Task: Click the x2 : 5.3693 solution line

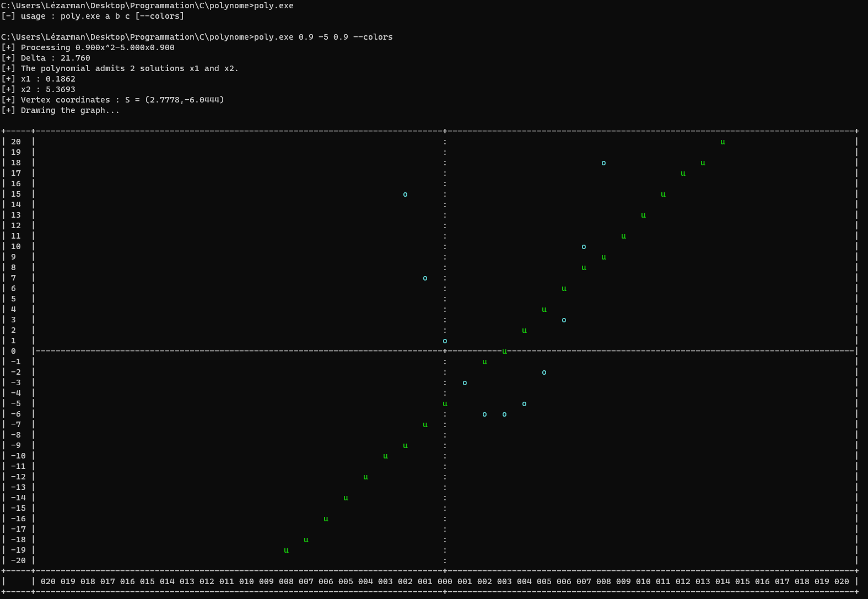Action: pyautogui.click(x=48, y=89)
